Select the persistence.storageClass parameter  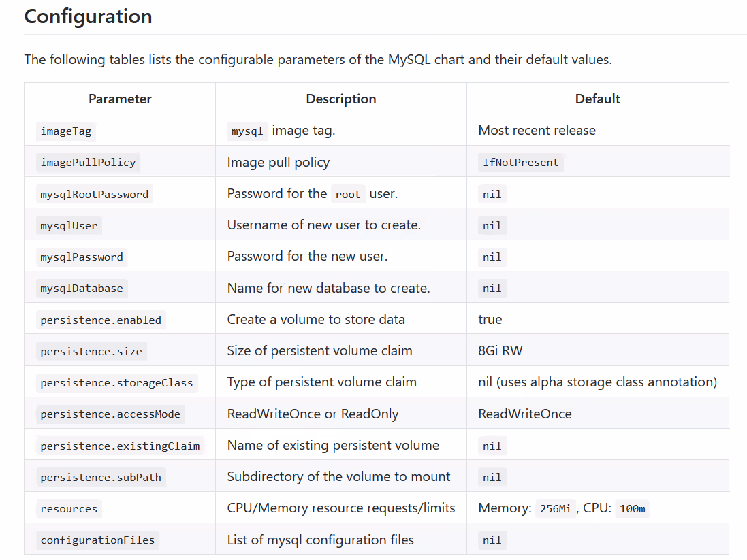pos(116,383)
